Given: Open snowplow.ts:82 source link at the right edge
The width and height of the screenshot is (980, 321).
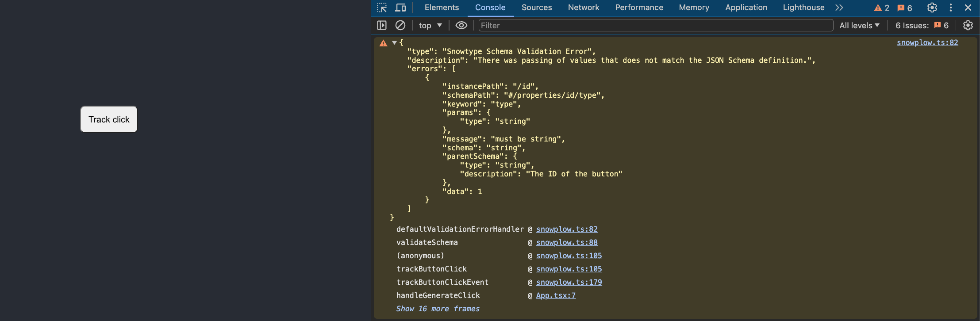Looking at the screenshot, I should coord(927,42).
